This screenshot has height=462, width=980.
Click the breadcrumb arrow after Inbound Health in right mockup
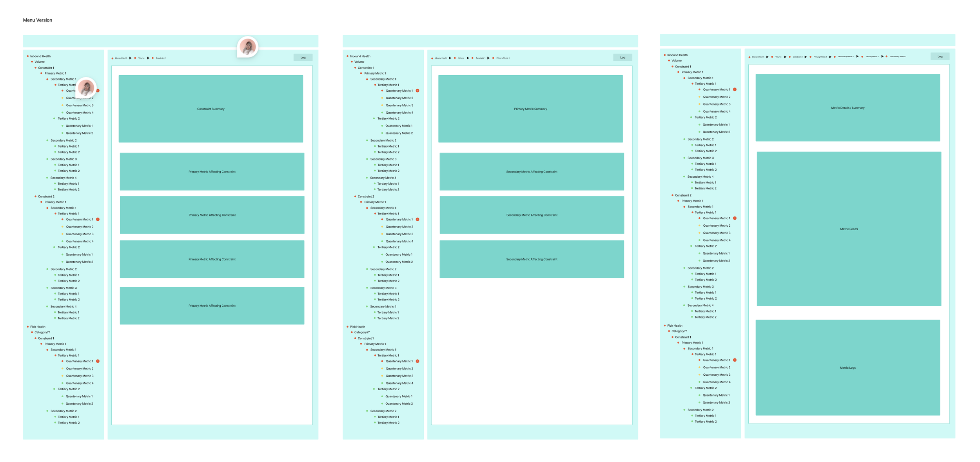pyautogui.click(x=768, y=57)
